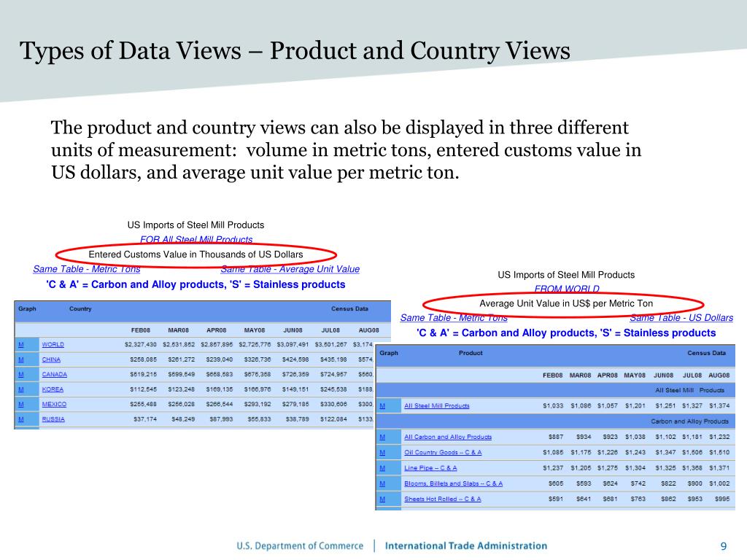Click 'FOR All Steel Mill Products' link
Viewport: 747px width, 560px height.
tap(196, 239)
